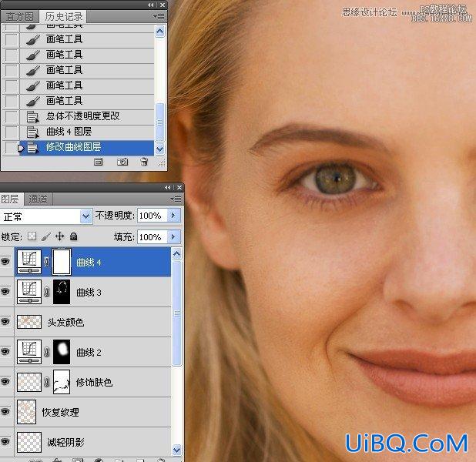The image size is (476, 462).
Task: Toggle lock transparent pixels
Action: (x=32, y=236)
